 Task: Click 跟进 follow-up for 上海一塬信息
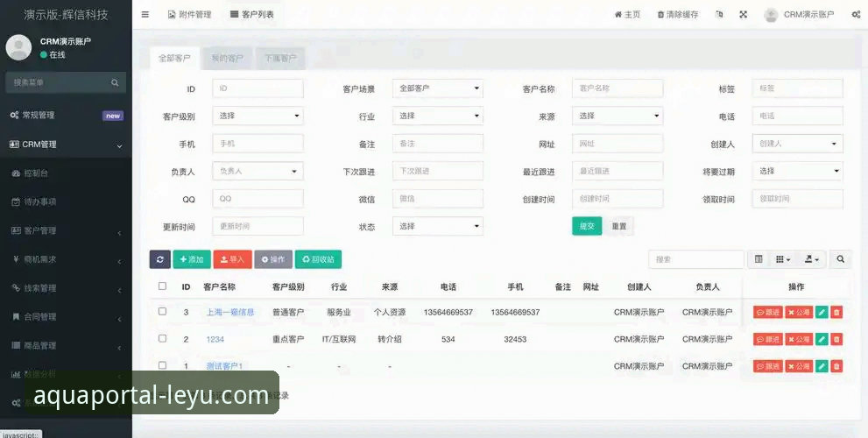768,313
